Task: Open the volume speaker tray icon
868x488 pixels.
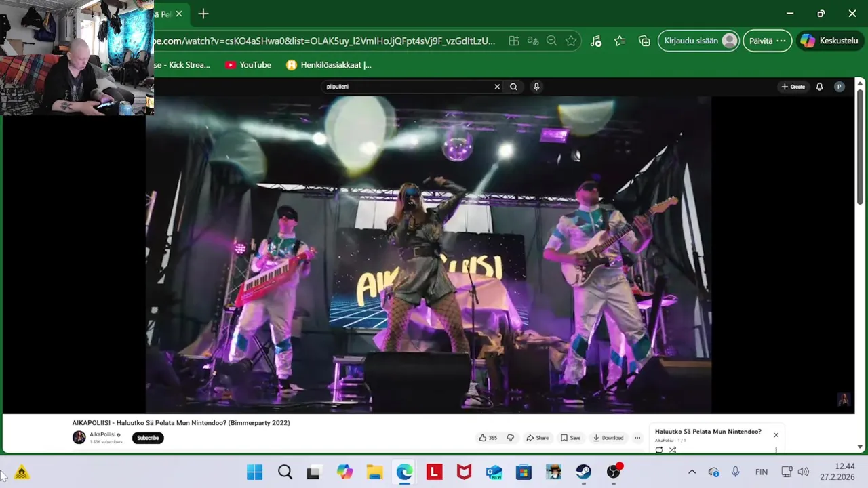Action: coord(804,472)
